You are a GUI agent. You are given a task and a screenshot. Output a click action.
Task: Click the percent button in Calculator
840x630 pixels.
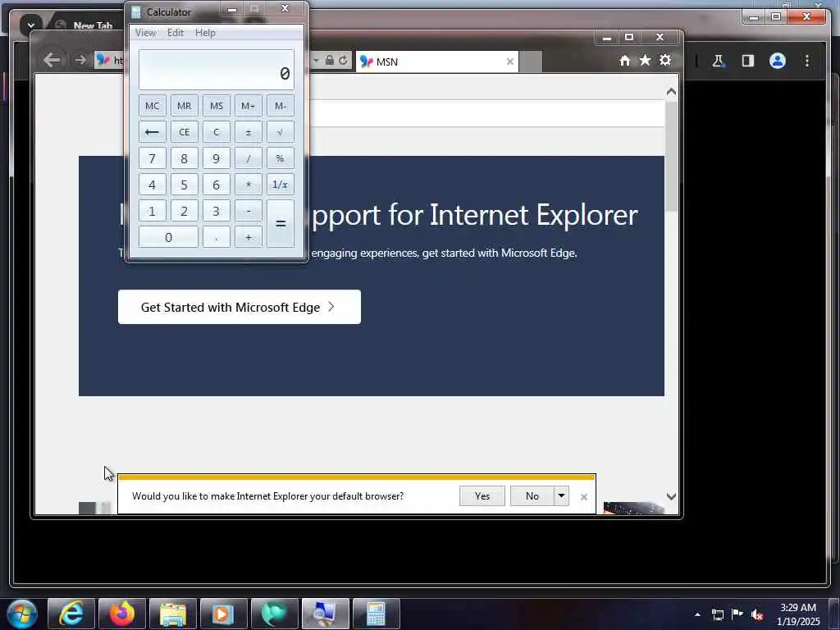(281, 158)
